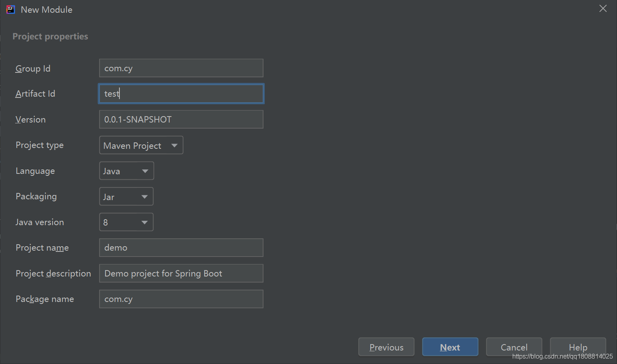Go back with the Previous button
The height and width of the screenshot is (364, 617).
point(386,347)
